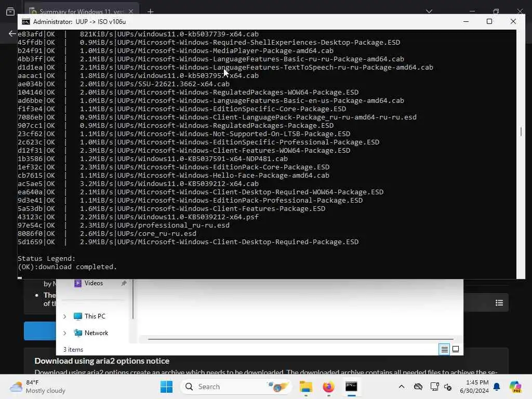Launch Firefox from the taskbar
The image size is (532, 399).
coord(328,387)
